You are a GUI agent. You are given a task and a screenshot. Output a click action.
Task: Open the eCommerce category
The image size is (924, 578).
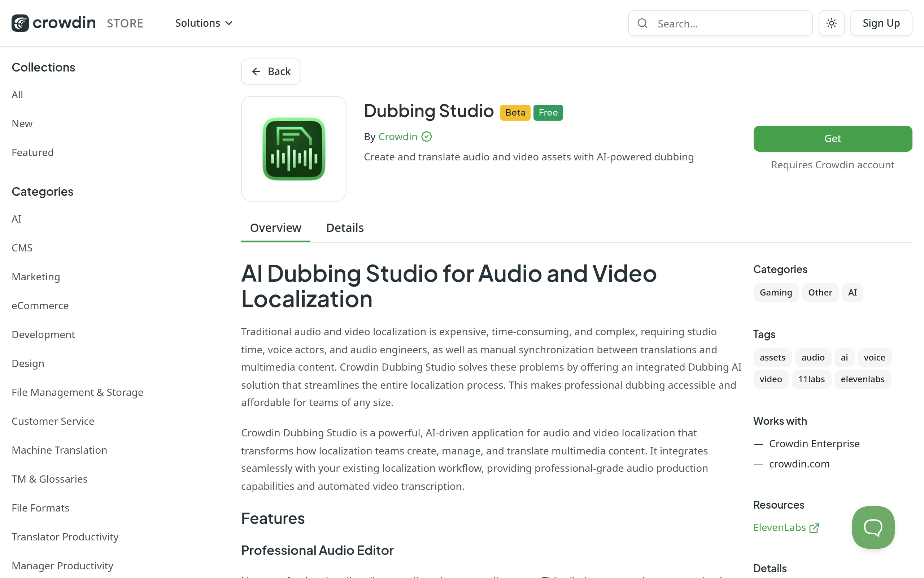point(40,306)
